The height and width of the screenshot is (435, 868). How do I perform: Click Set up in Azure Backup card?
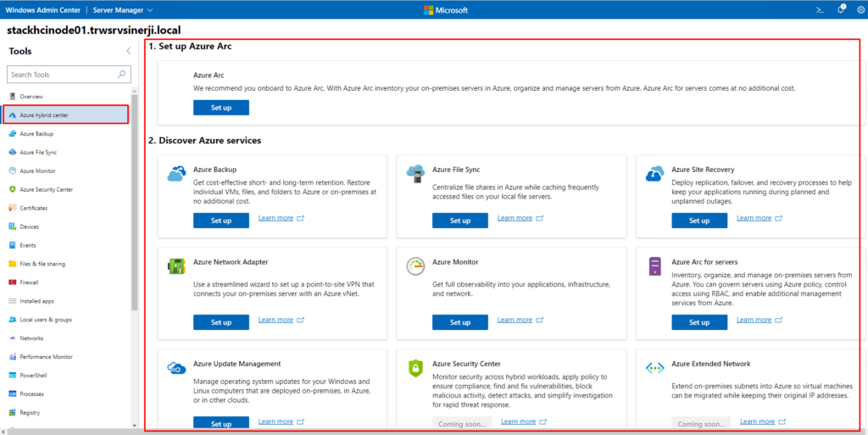coord(221,220)
